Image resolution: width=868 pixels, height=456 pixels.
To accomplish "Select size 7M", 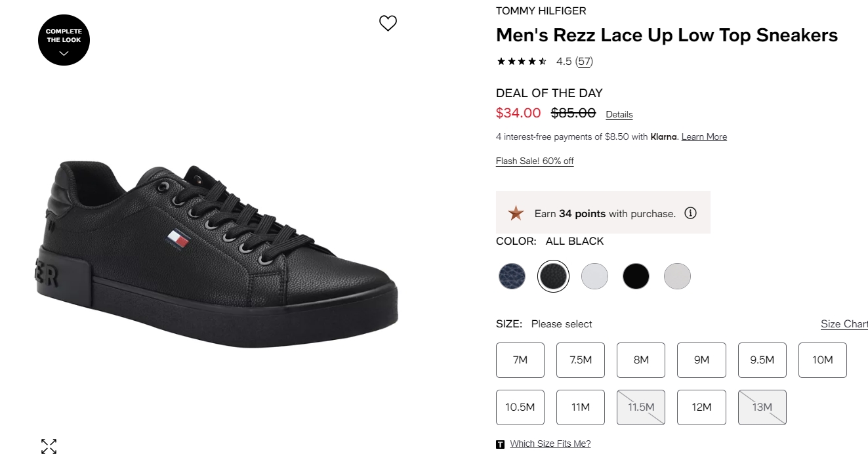I will [x=520, y=360].
